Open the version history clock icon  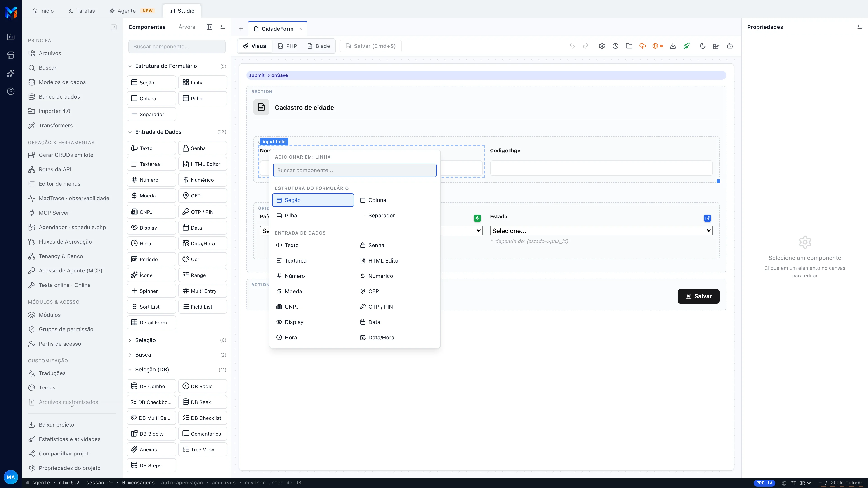coord(615,46)
